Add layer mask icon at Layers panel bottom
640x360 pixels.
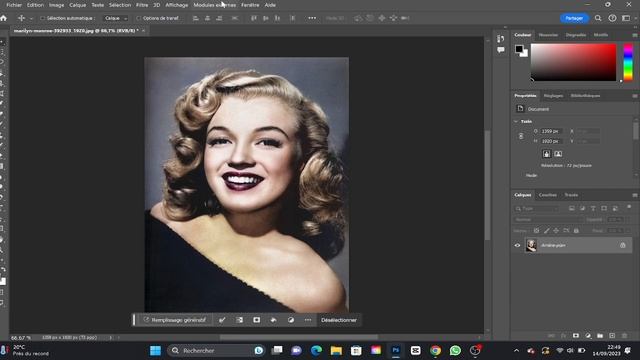pyautogui.click(x=576, y=336)
